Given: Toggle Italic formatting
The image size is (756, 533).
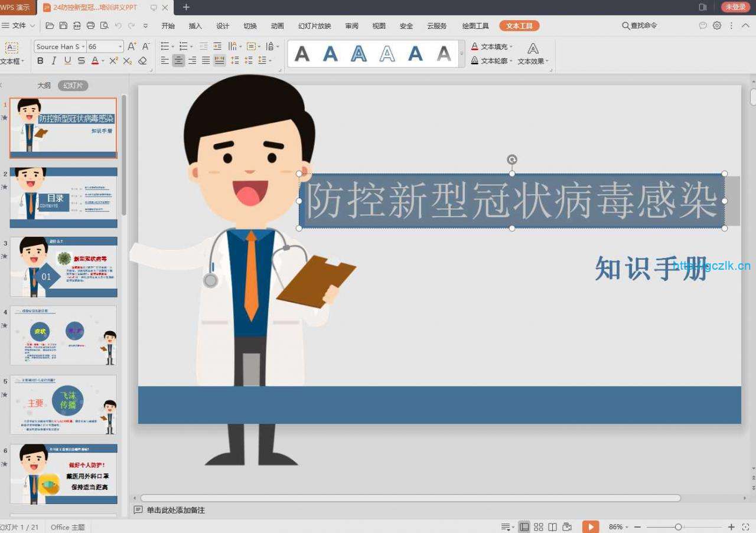Looking at the screenshot, I should (x=54, y=61).
